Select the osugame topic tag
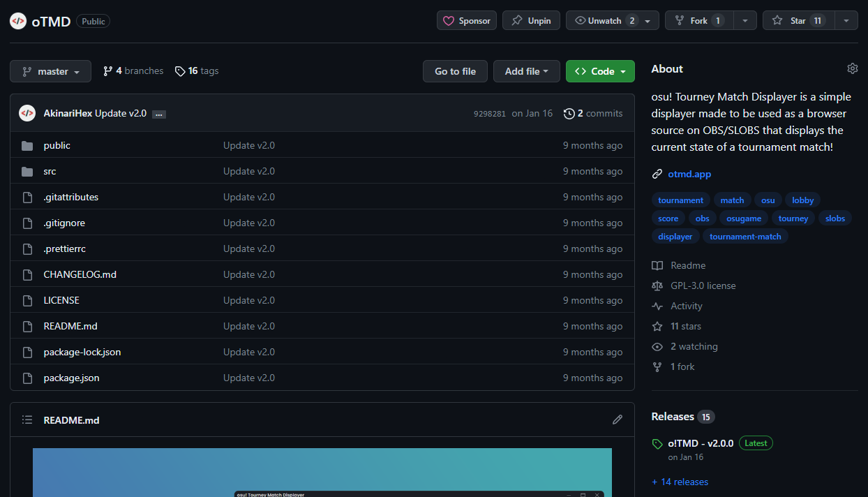 pyautogui.click(x=744, y=218)
